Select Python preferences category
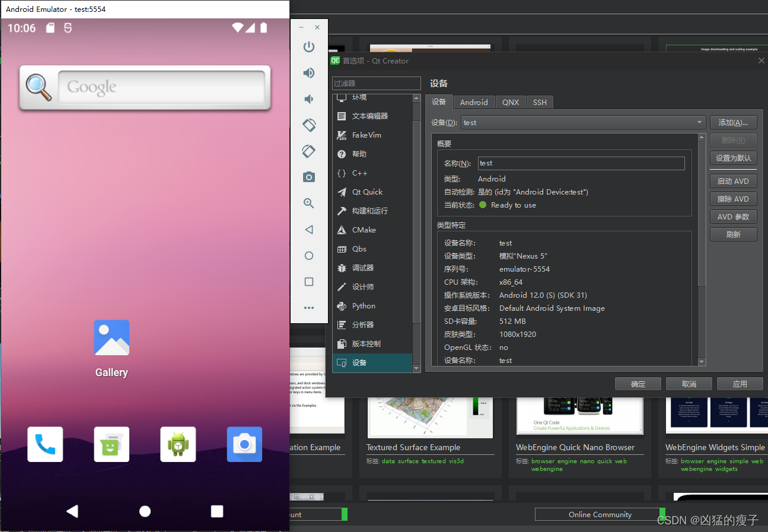 point(372,306)
